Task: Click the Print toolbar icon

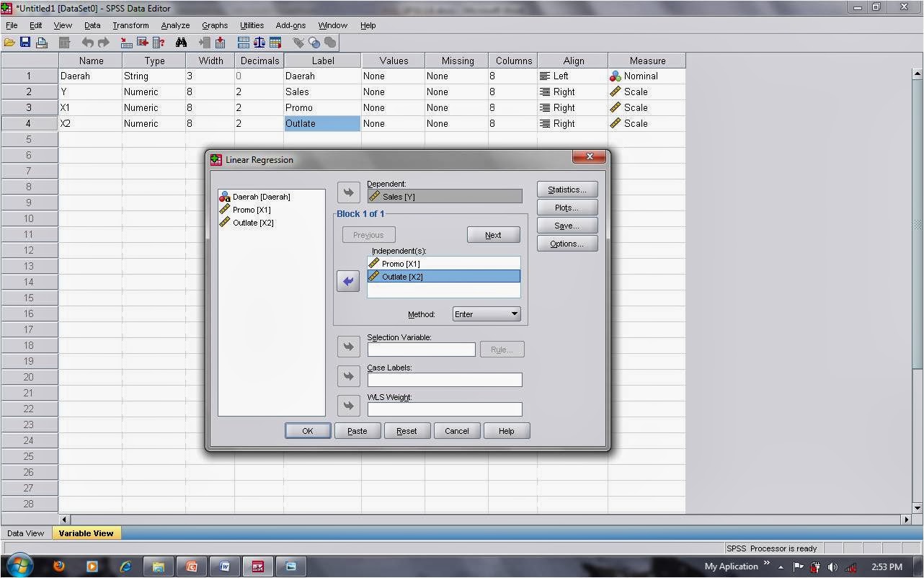Action: coord(41,43)
